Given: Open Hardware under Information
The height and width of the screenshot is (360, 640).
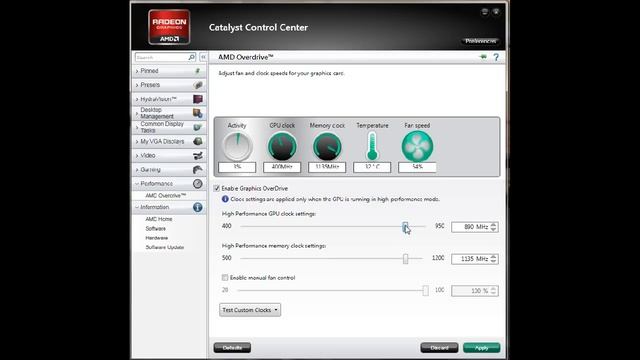Looking at the screenshot, I should [157, 238].
